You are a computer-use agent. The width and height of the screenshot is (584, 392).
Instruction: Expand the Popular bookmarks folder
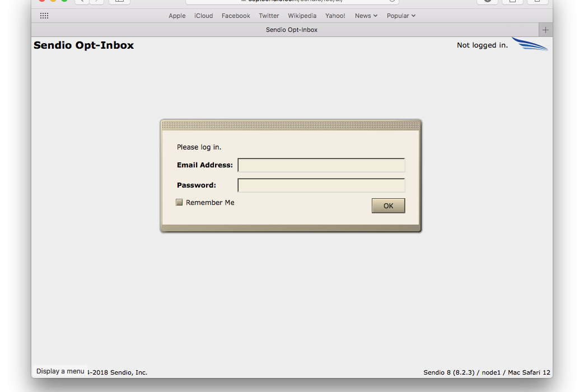(x=401, y=16)
